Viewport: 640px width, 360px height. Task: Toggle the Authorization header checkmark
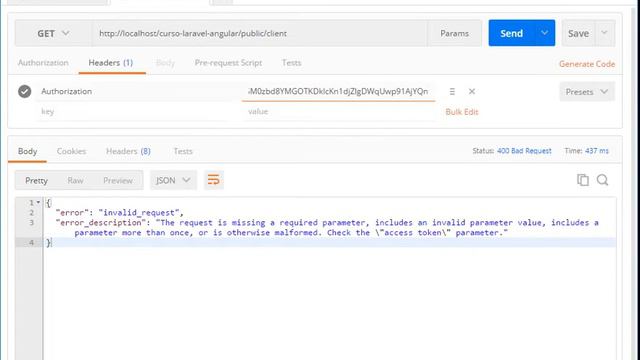[x=24, y=91]
